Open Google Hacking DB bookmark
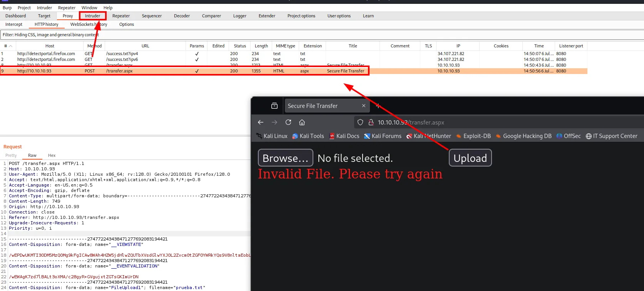This screenshot has height=291, width=644. (524, 136)
